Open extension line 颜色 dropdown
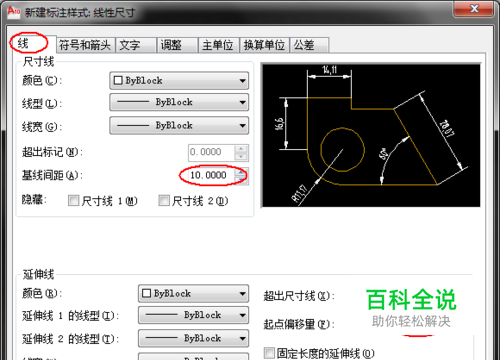The width and height of the screenshot is (500, 360). [x=193, y=293]
